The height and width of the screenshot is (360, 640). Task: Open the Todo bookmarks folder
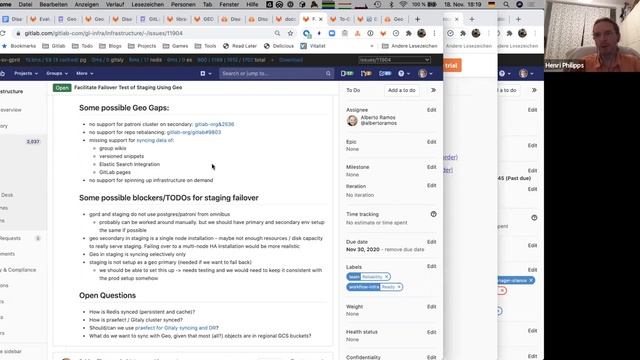pos(82,46)
